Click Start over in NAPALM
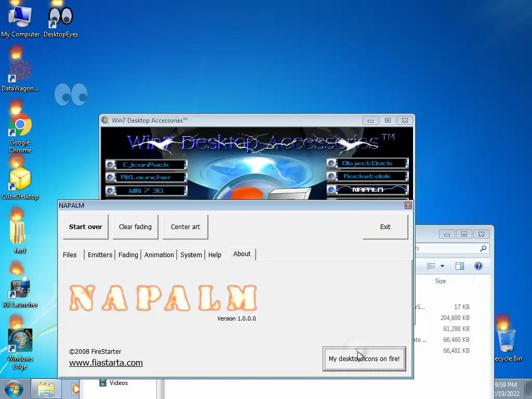Image resolution: width=532 pixels, height=399 pixels. [86, 227]
